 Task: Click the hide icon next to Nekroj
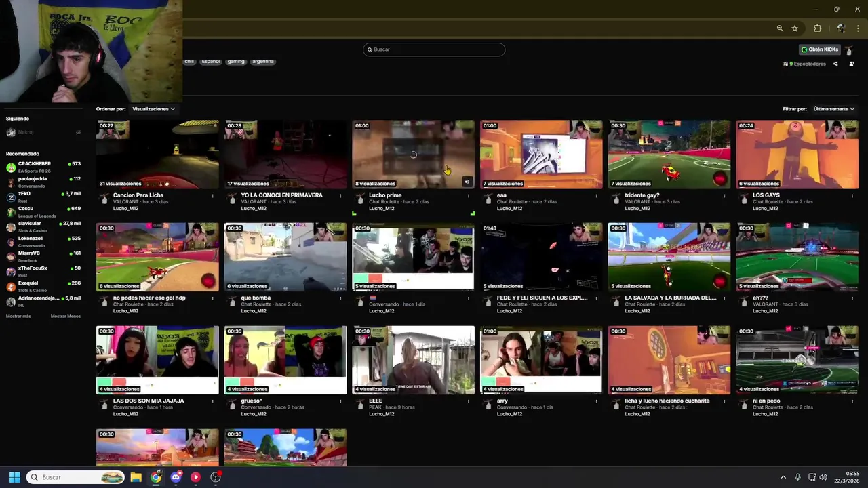(78, 132)
